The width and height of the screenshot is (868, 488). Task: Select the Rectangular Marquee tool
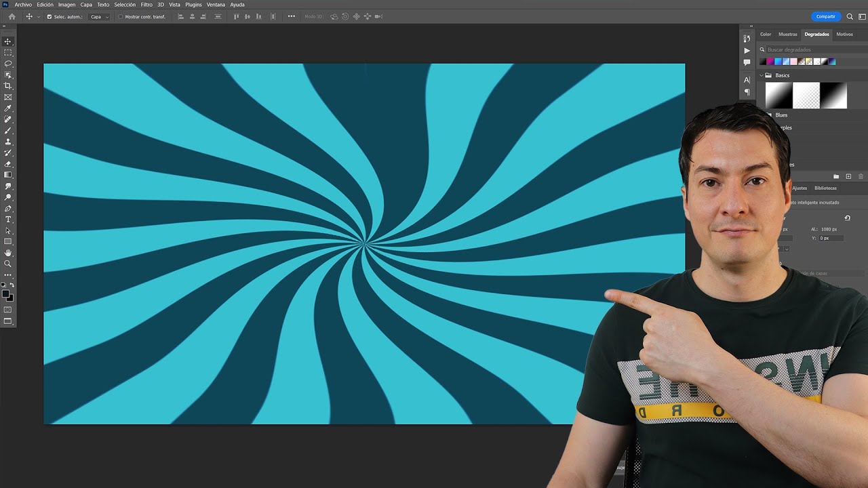8,52
